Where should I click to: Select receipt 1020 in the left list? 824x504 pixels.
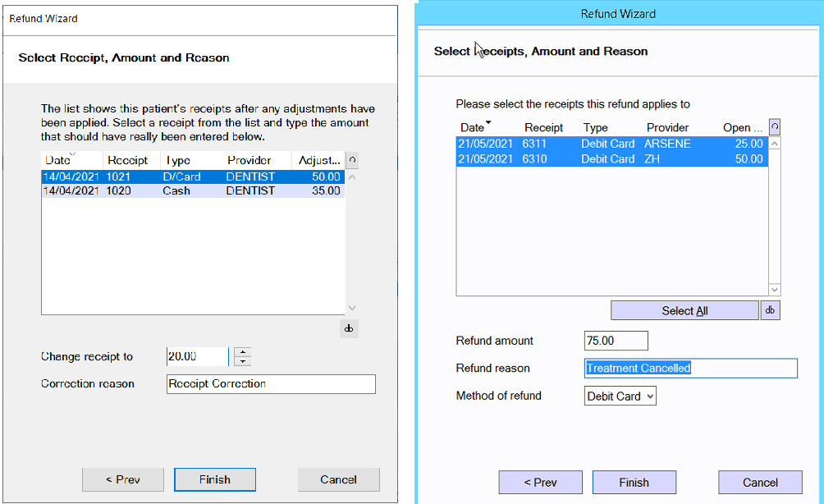pyautogui.click(x=193, y=190)
